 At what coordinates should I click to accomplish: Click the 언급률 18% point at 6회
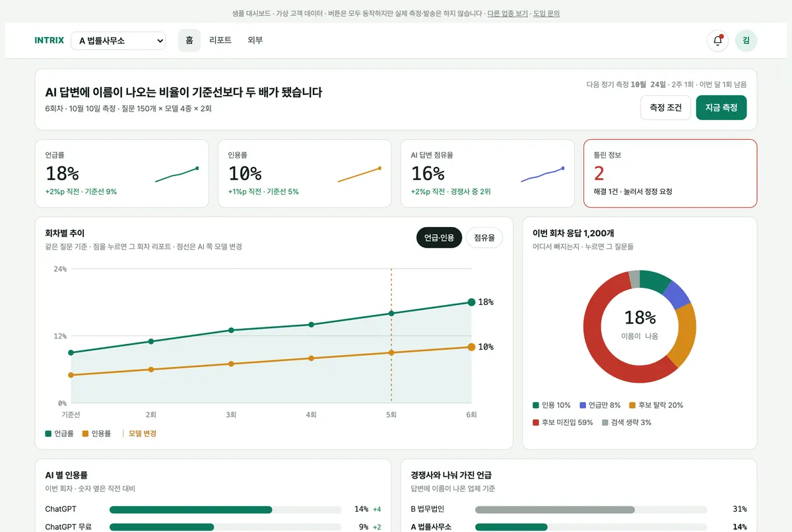click(x=471, y=302)
